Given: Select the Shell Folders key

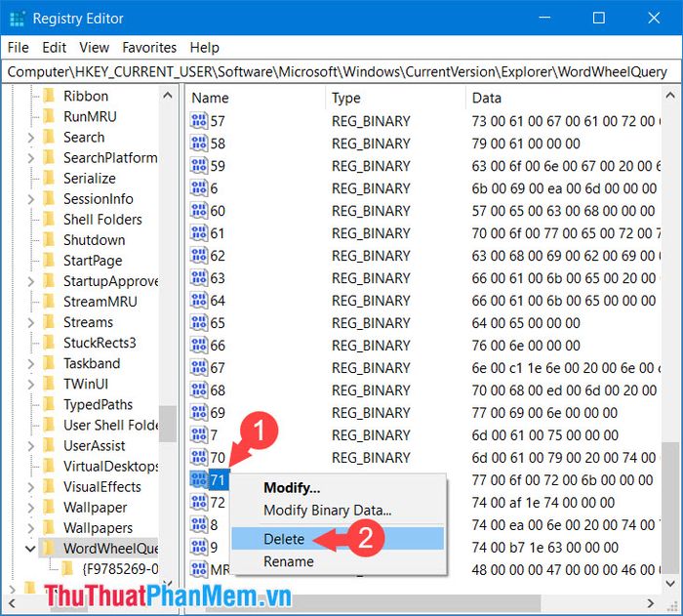Looking at the screenshot, I should click(102, 220).
